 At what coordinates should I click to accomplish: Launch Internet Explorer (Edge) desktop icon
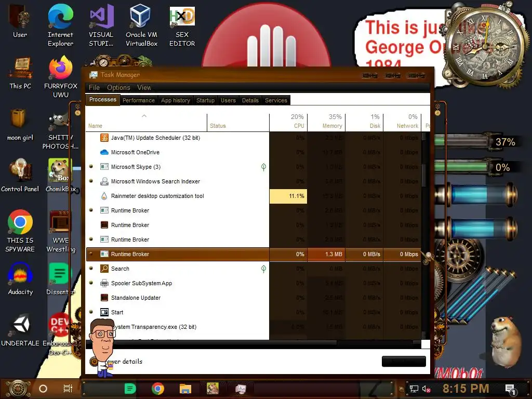coord(60,24)
